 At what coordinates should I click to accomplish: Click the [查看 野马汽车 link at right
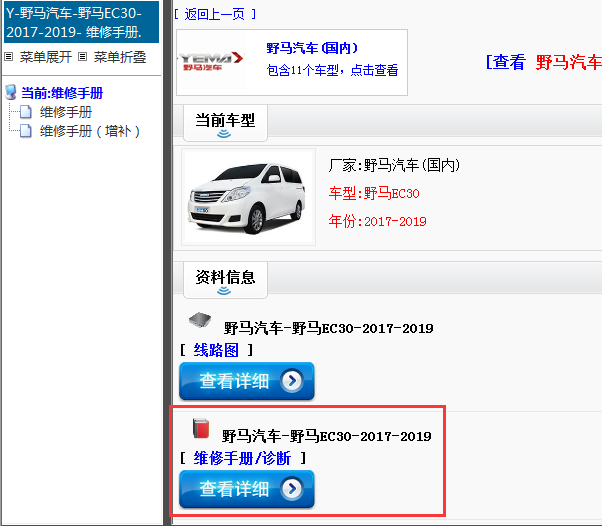pyautogui.click(x=544, y=62)
